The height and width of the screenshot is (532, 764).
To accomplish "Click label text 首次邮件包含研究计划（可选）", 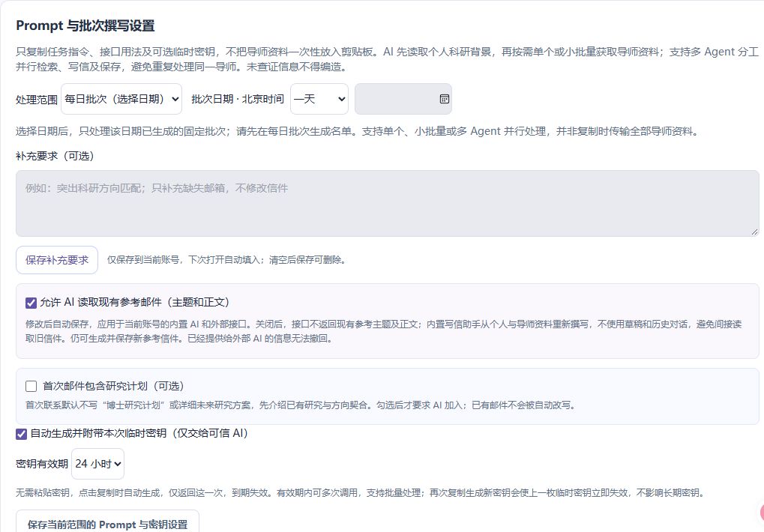I will (113, 386).
